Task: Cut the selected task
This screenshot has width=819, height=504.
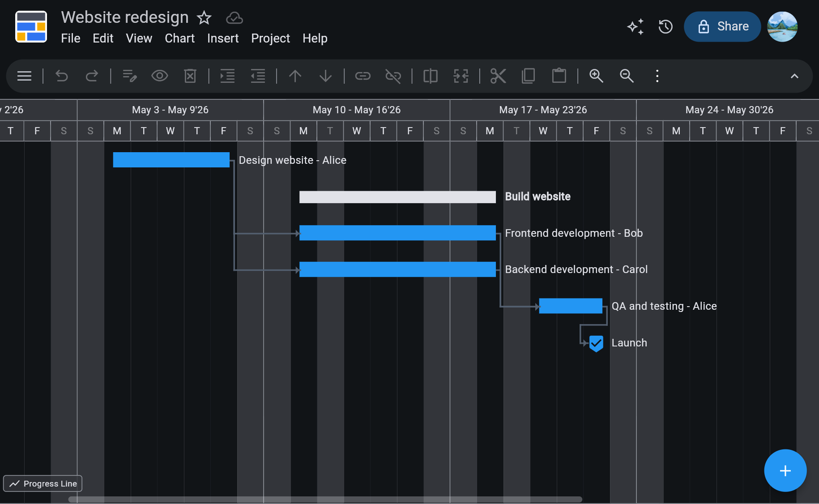Action: pos(498,76)
